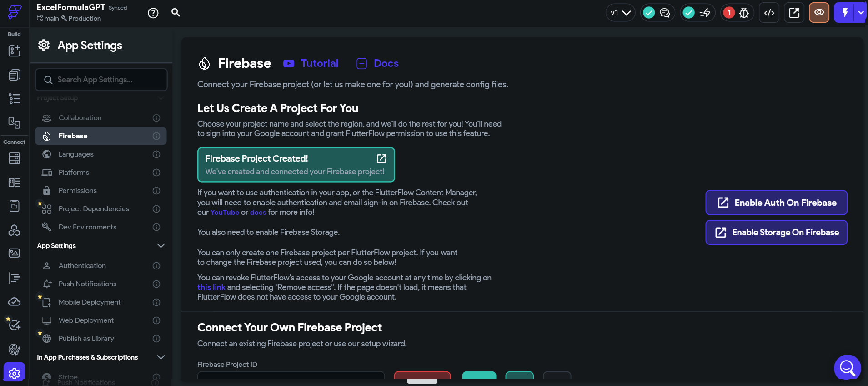
Task: Open the Firebase Tutorial link
Action: pos(311,63)
